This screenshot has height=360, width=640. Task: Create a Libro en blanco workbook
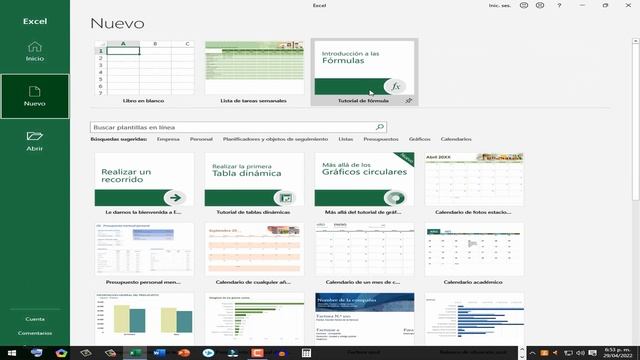point(144,72)
